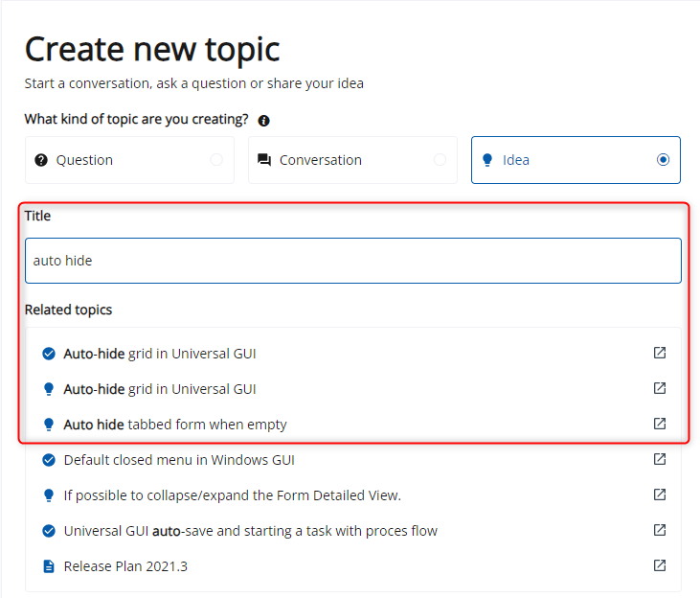The height and width of the screenshot is (598, 700).
Task: Open 'Auto hide tabbed form when empty' topic
Action: tap(175, 425)
